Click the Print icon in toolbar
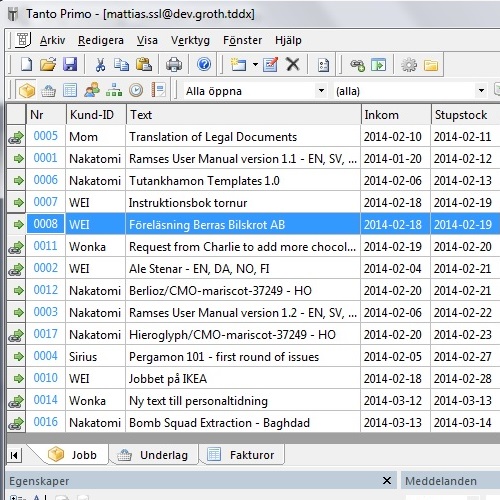This screenshot has height=500, width=500. point(174,65)
